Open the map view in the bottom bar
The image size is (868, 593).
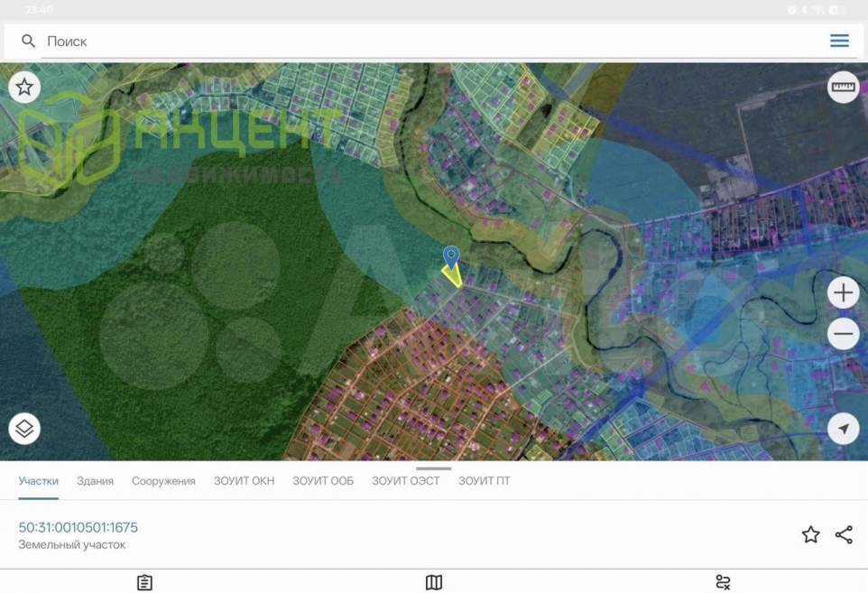click(x=434, y=582)
